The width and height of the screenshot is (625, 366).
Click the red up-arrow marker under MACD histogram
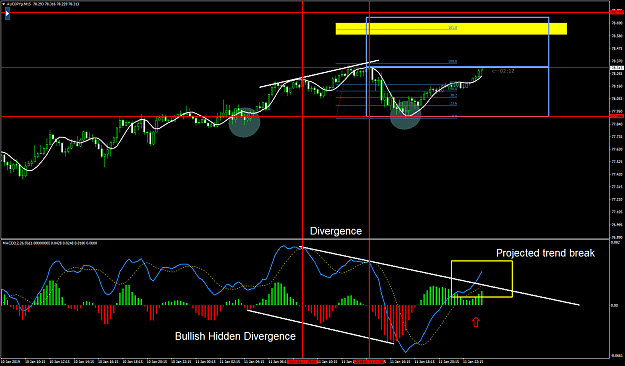476,322
